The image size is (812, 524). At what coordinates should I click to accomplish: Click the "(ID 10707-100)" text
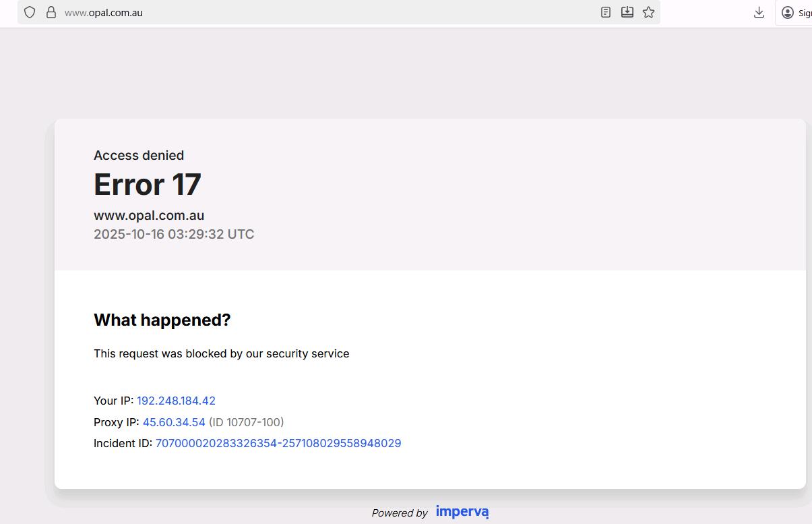[246, 422]
